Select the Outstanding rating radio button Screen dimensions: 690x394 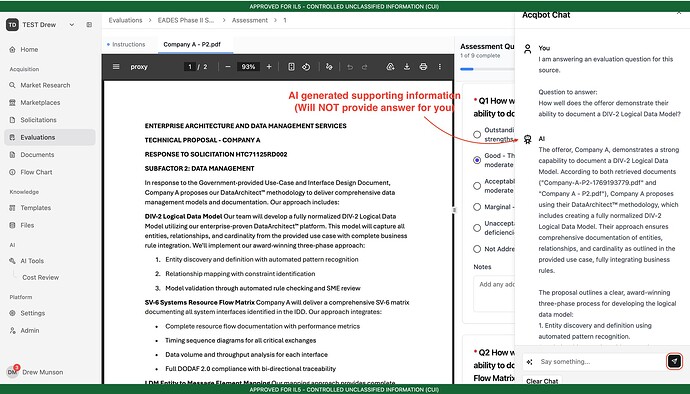477,134
